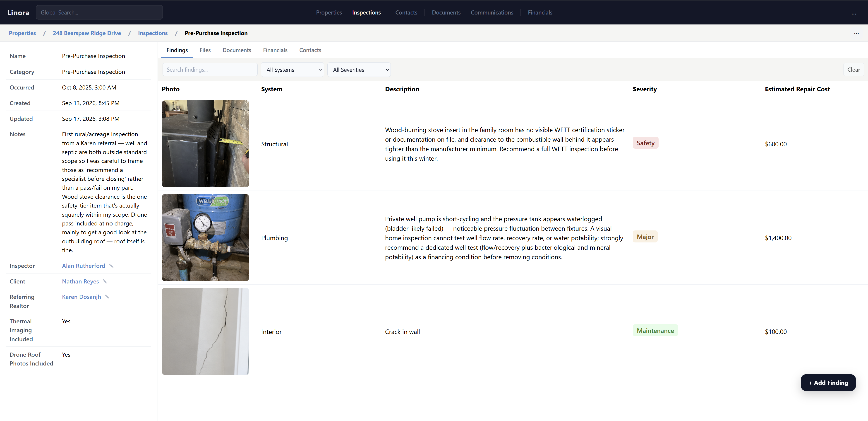Switch to the Files tab
This screenshot has width=868, height=421.
205,50
